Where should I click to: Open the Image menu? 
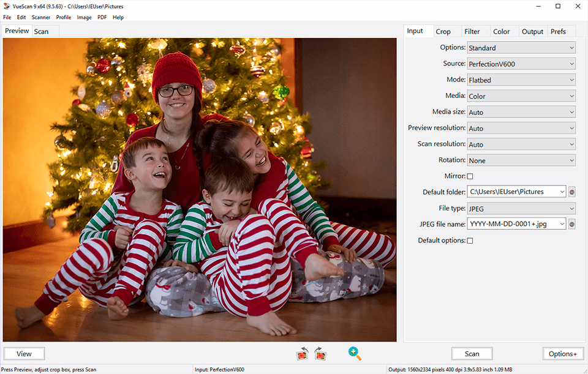click(84, 17)
